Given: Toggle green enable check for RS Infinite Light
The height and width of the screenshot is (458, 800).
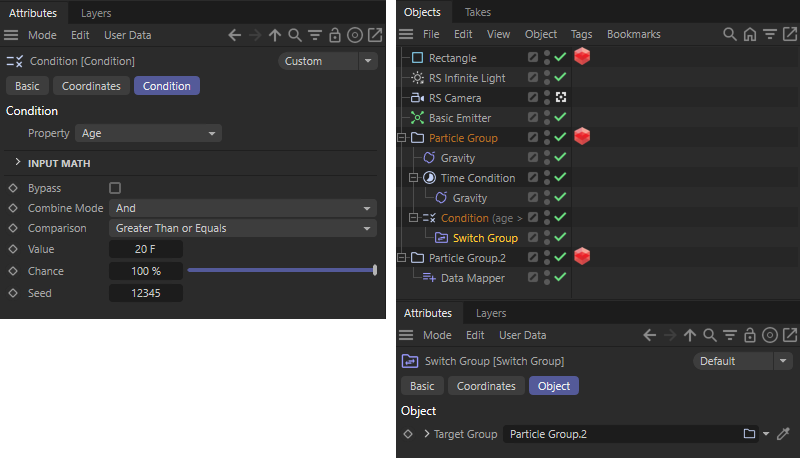Looking at the screenshot, I should pyautogui.click(x=560, y=77).
